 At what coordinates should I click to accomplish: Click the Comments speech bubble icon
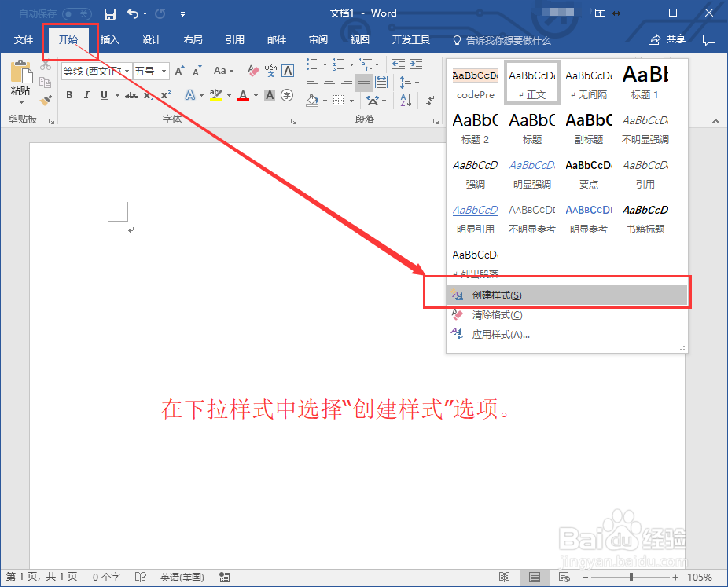(709, 40)
